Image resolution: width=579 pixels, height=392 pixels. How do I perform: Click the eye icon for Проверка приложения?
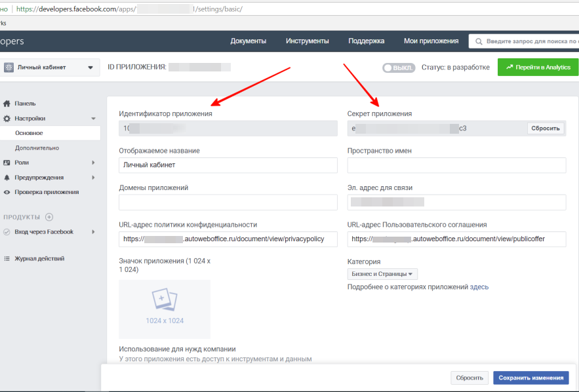7,192
